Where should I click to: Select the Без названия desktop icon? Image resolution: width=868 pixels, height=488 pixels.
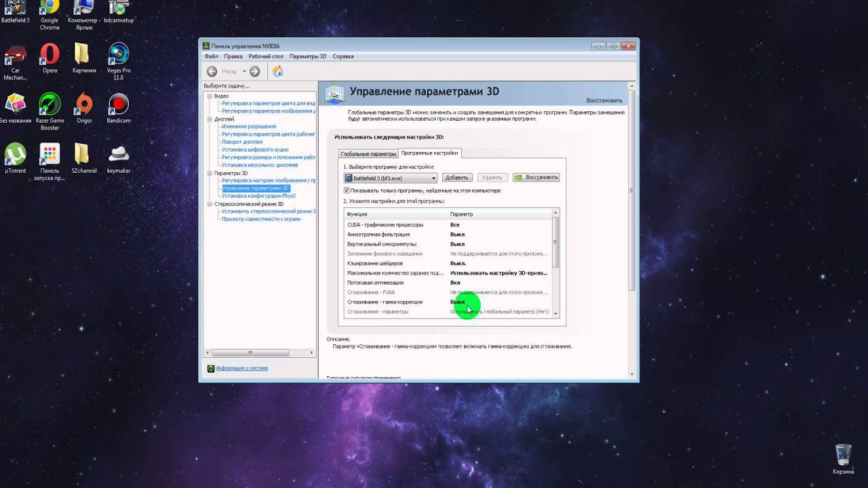point(15,108)
